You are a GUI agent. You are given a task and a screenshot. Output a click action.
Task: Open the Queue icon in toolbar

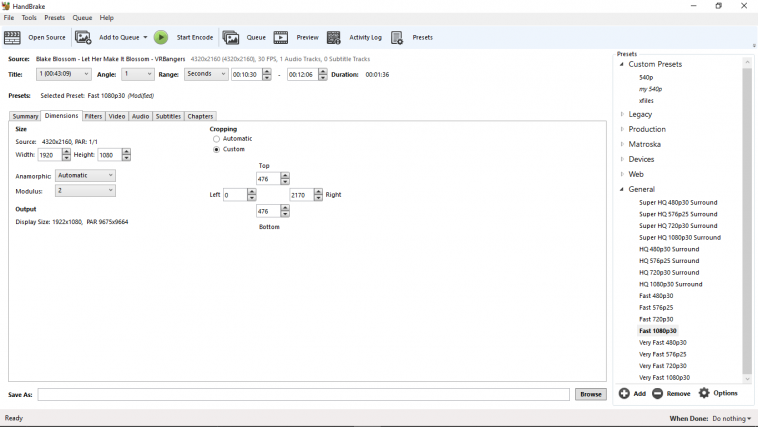tap(231, 38)
